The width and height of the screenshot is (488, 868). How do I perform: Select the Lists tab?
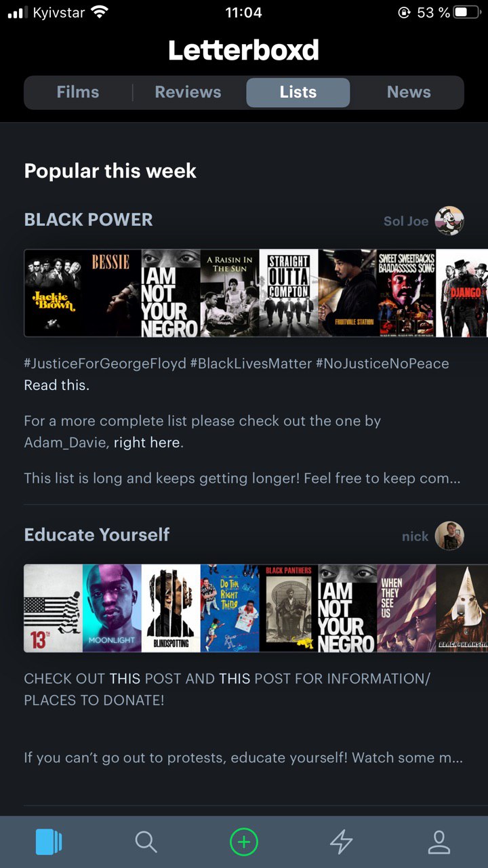point(298,92)
